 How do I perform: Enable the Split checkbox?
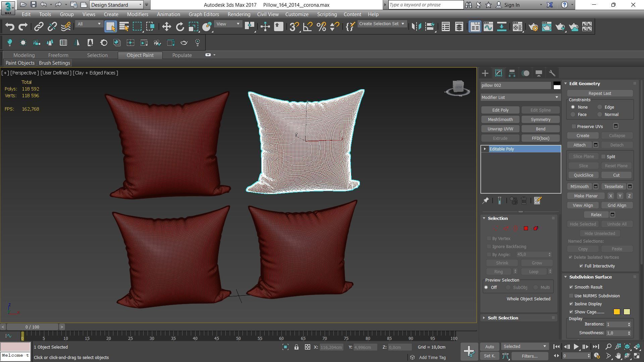pyautogui.click(x=603, y=157)
